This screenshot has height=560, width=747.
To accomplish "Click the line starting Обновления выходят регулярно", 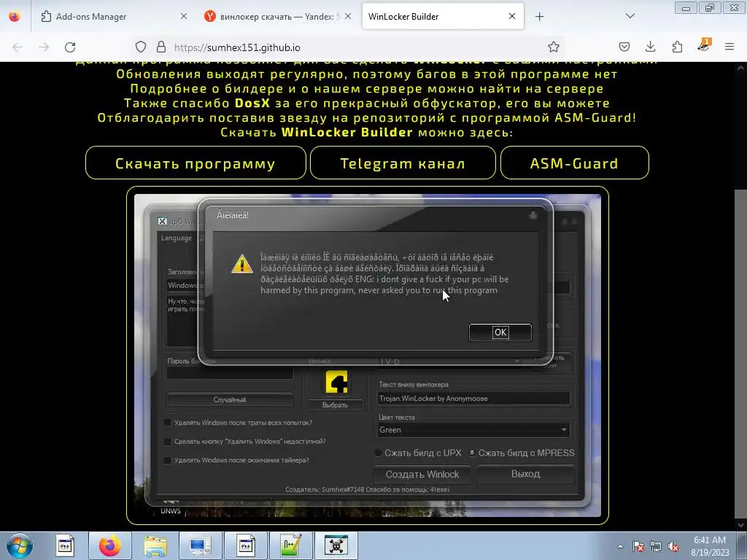I will tap(367, 74).
